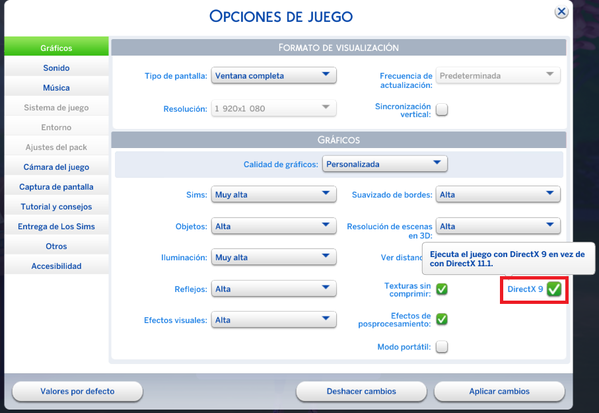This screenshot has width=599, height=413.
Task: Enable Sincronización vertical checkbox
Action: tap(442, 110)
